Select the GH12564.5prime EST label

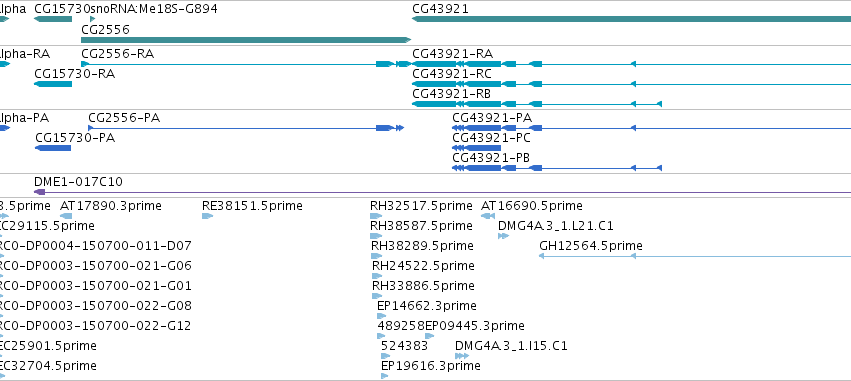click(x=591, y=246)
